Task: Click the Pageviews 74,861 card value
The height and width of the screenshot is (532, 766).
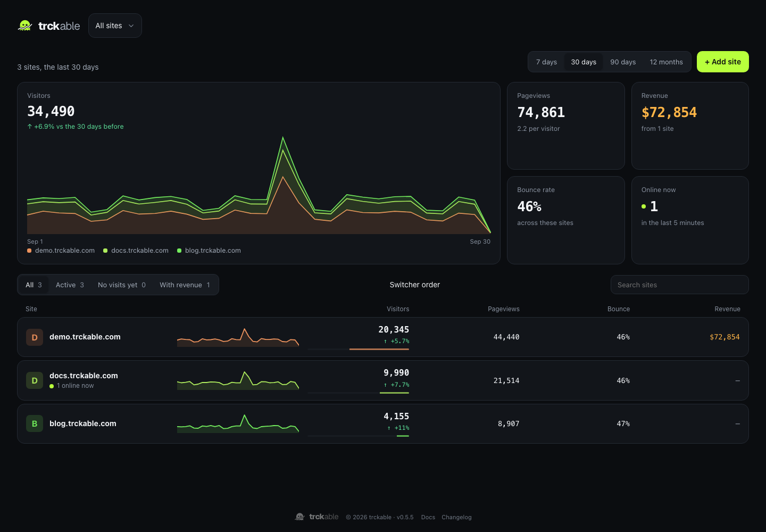Action: pos(541,112)
